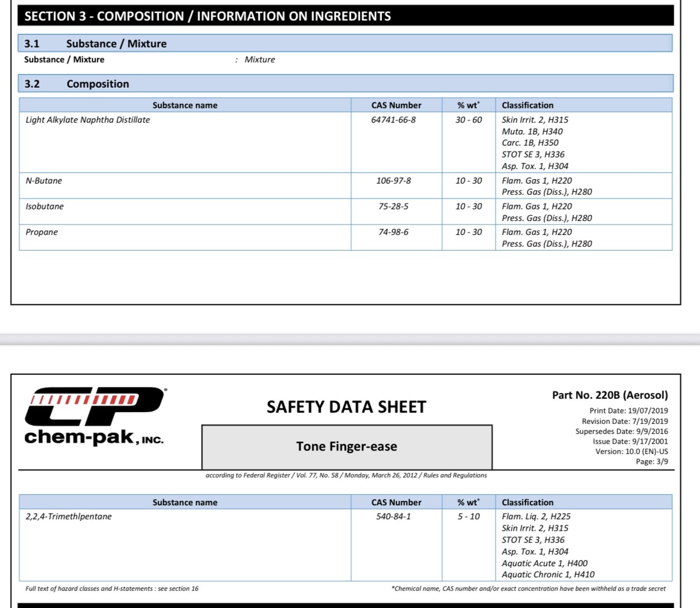Click the '30 - 60' weight cell
This screenshot has width=700, height=608.
[x=468, y=120]
